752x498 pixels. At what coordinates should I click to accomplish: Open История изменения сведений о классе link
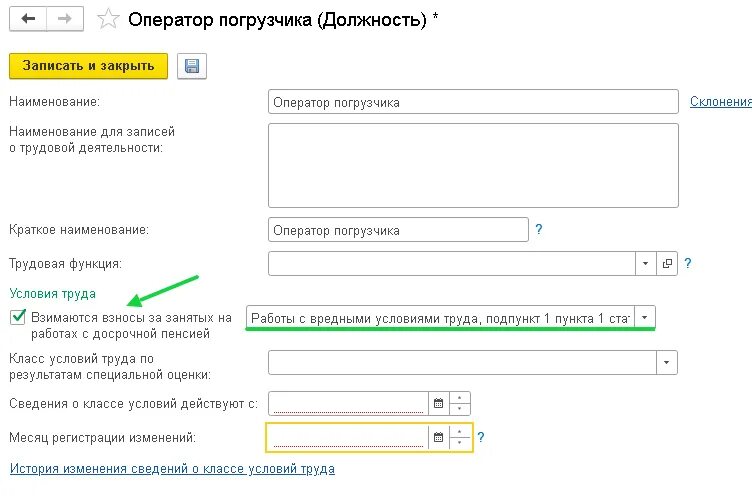pyautogui.click(x=172, y=469)
